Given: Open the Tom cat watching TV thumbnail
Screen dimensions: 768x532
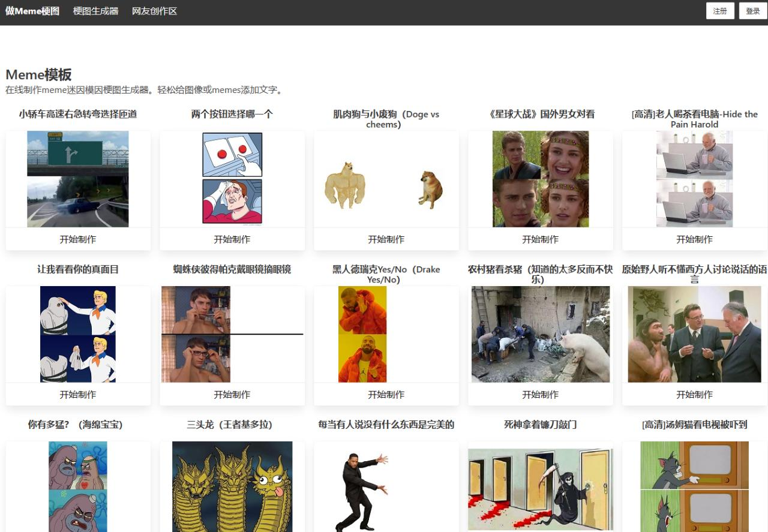Looking at the screenshot, I should [x=695, y=487].
